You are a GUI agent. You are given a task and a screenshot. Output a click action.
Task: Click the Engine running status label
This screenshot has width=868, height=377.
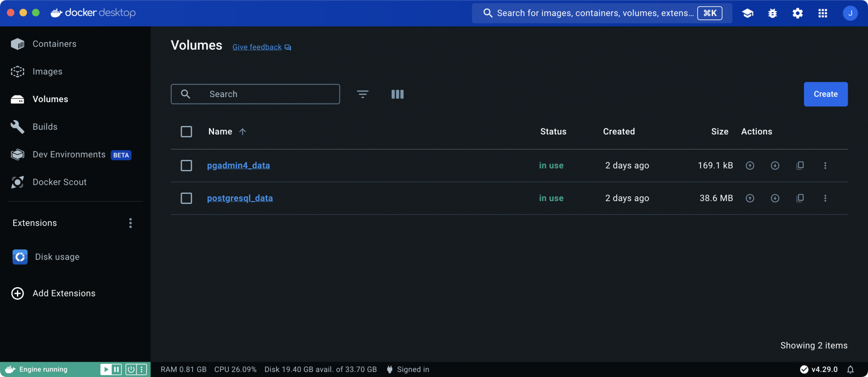[43, 369]
